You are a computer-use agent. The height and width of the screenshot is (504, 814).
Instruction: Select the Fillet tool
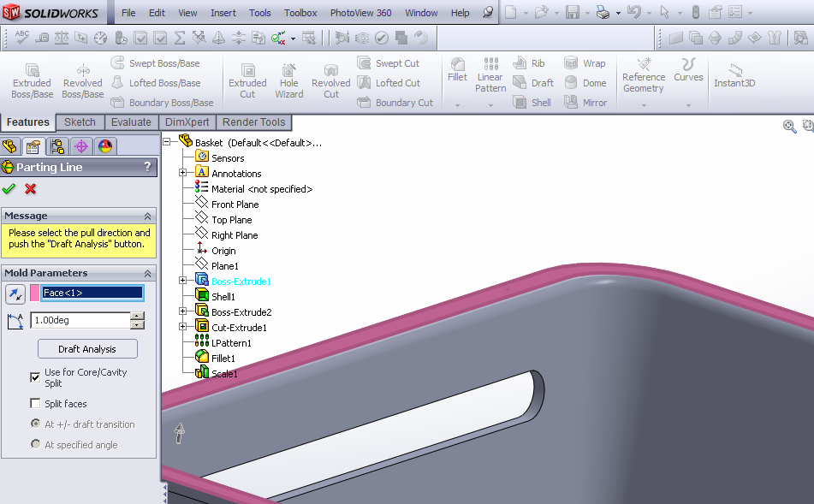[457, 69]
